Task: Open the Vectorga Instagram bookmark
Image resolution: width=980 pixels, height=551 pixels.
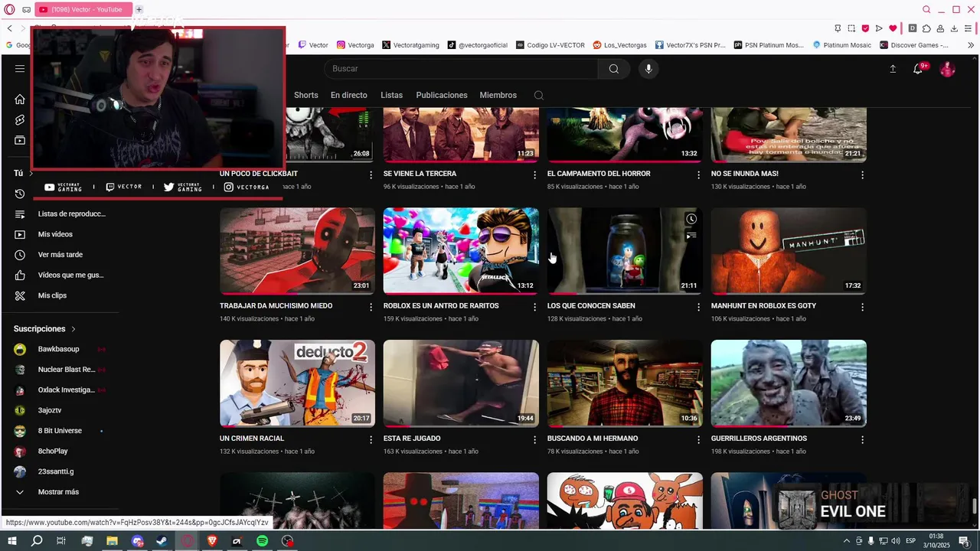Action: click(x=355, y=45)
